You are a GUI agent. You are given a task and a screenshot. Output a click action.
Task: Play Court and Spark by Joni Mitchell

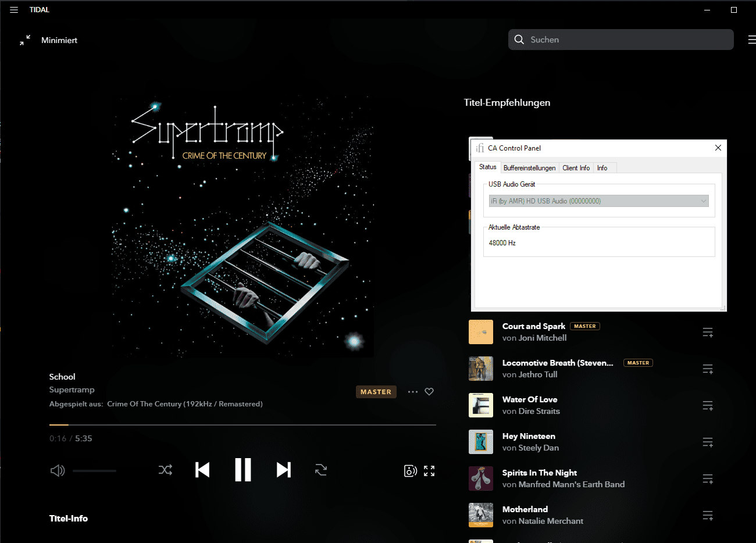tap(534, 326)
